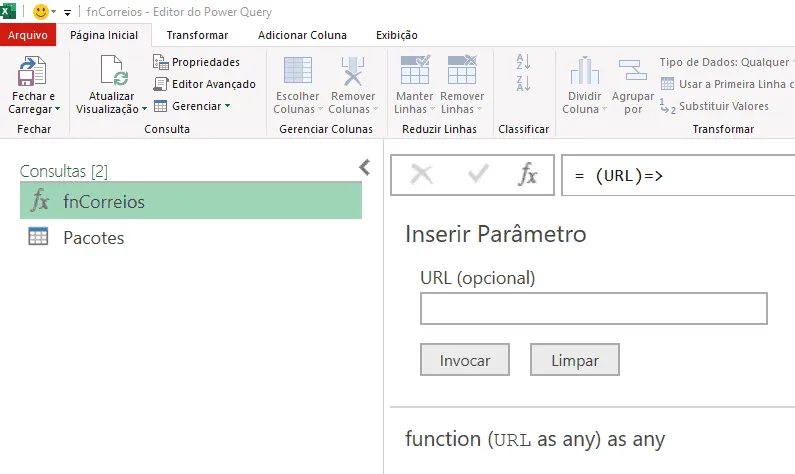The width and height of the screenshot is (795, 474).
Task: Click the Agrupar por icon
Action: (633, 70)
